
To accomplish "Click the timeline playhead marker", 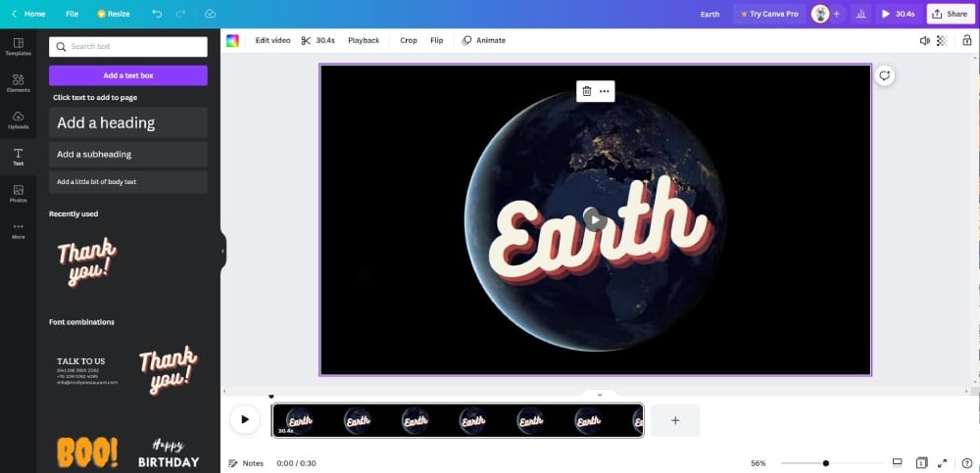I will click(271, 397).
